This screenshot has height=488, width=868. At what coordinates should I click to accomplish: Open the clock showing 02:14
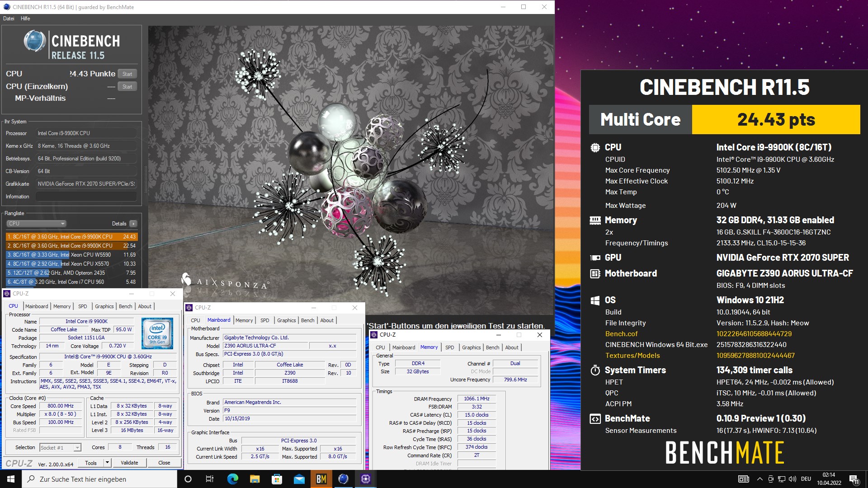[x=829, y=479]
